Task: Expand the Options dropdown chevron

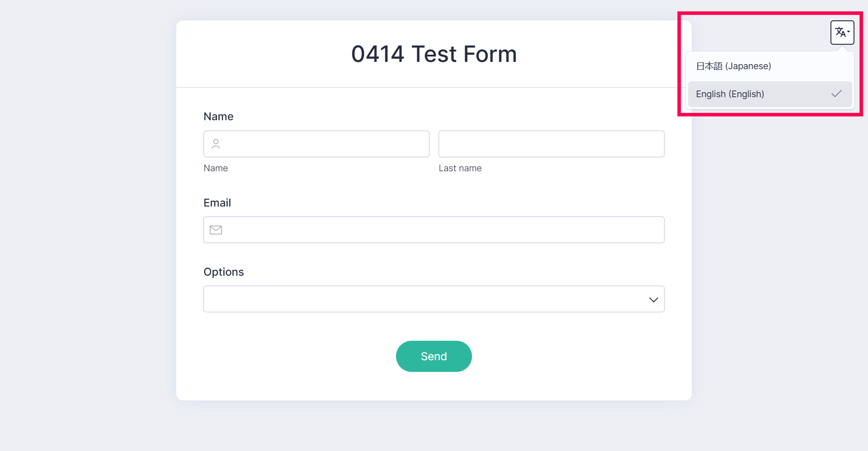Action: click(653, 300)
